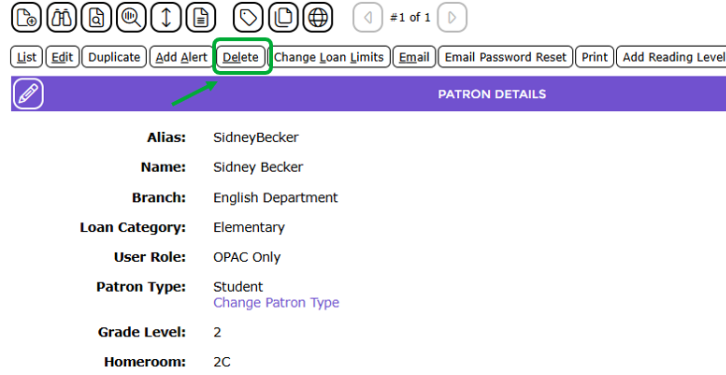Click the document search magnifier icon

tap(96, 18)
